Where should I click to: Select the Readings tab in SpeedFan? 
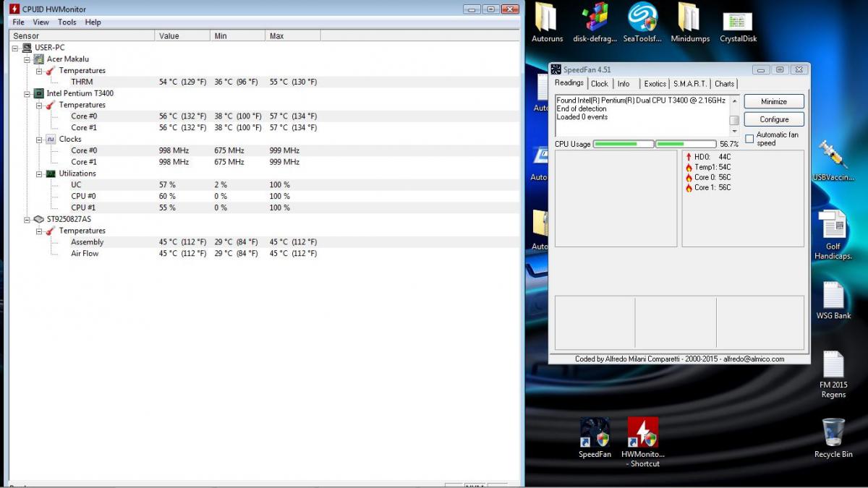point(569,83)
